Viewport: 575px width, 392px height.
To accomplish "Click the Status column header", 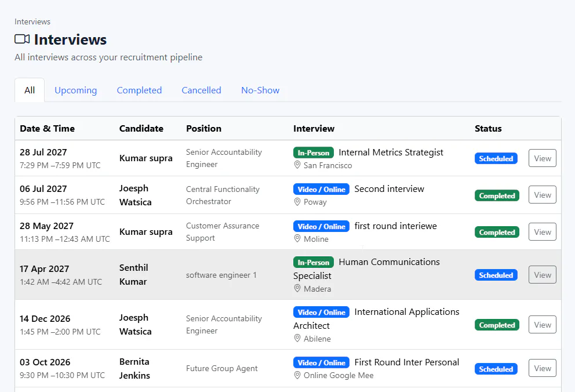I will (x=488, y=128).
